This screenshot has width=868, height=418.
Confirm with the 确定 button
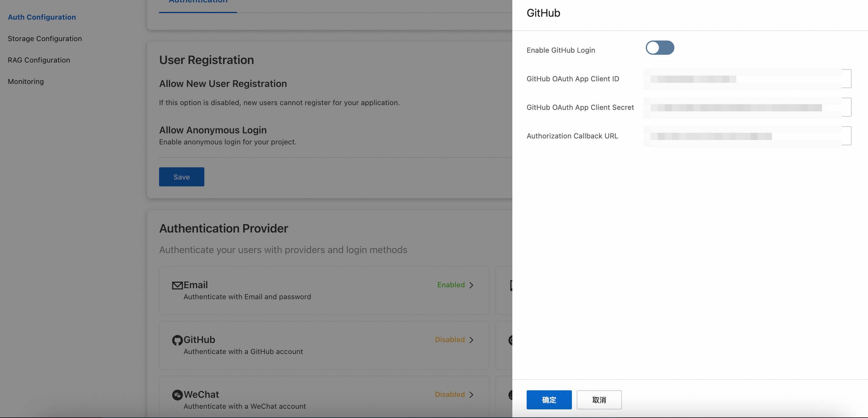(549, 400)
